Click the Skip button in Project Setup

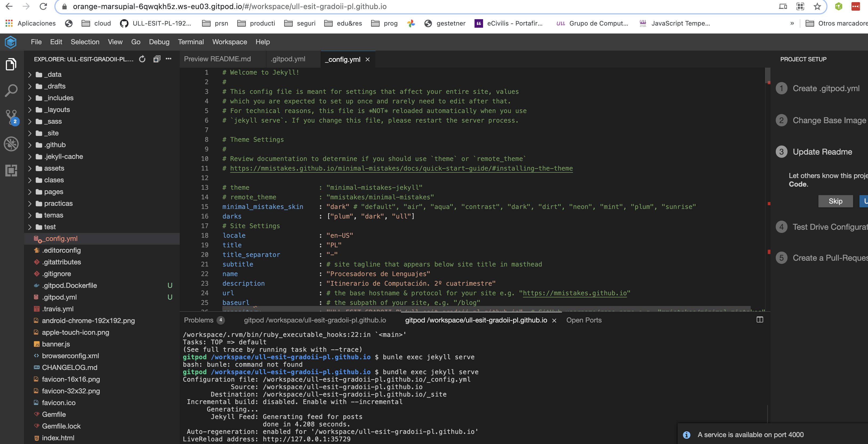coord(835,200)
